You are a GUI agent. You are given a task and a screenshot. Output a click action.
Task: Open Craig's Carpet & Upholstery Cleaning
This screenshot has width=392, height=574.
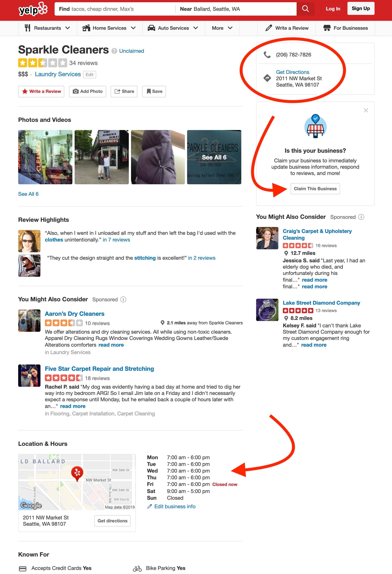317,234
